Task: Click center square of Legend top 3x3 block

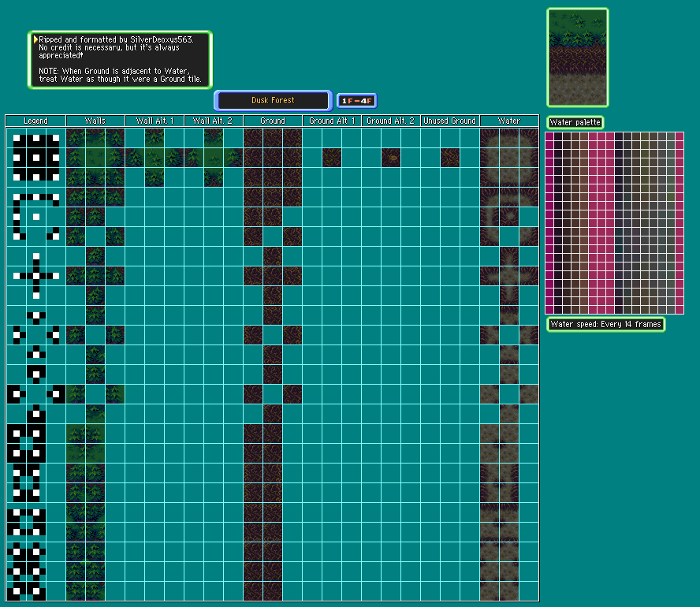Action: [36, 158]
